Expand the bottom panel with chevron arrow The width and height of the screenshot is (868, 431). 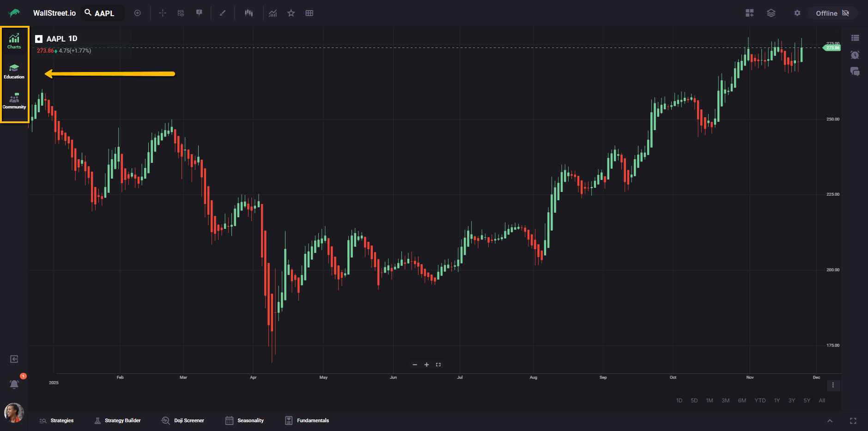[x=830, y=420]
